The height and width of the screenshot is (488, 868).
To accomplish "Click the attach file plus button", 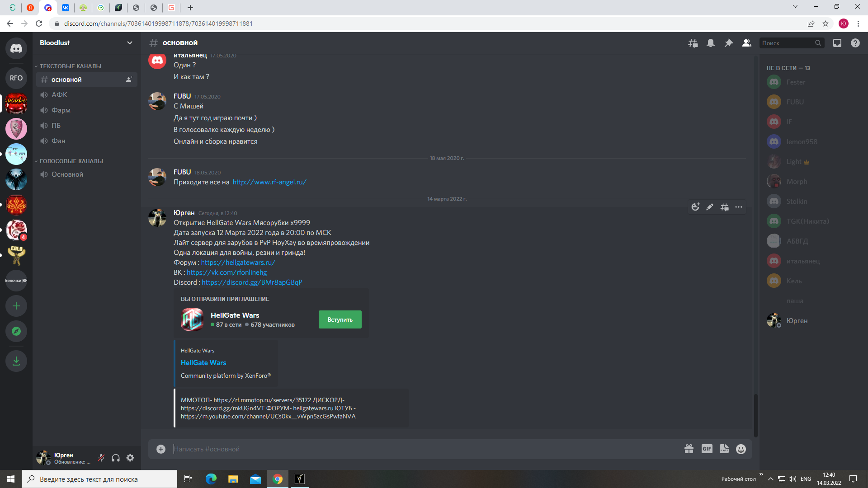I will point(161,449).
